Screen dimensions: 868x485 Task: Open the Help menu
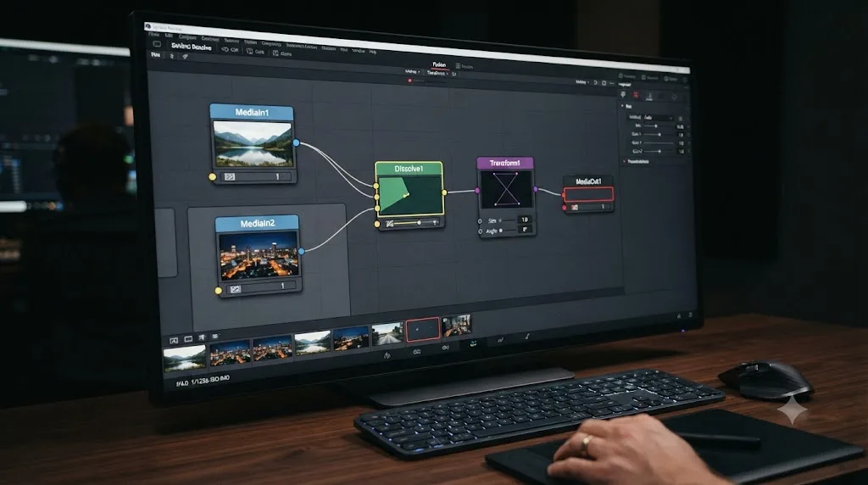click(373, 52)
